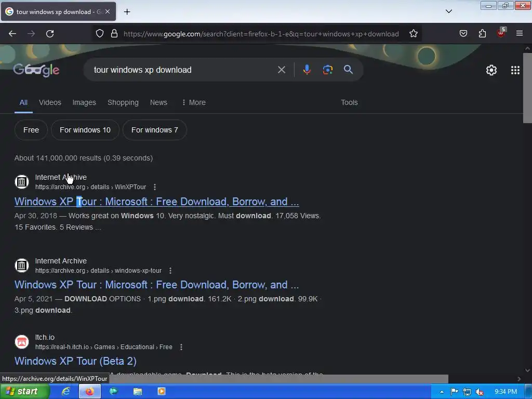The height and width of the screenshot is (399, 532).
Task: Open media player taskbar icon
Action: pos(162,392)
